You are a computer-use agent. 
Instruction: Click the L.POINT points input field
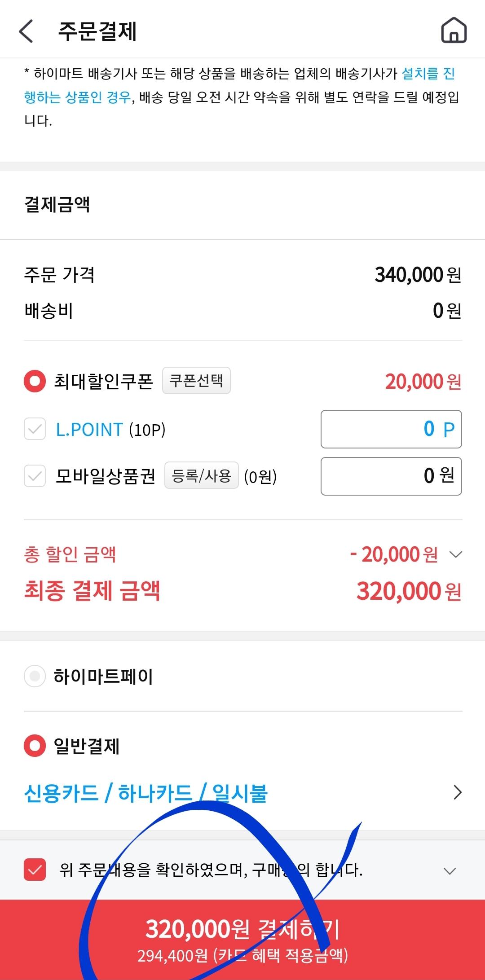(x=391, y=429)
